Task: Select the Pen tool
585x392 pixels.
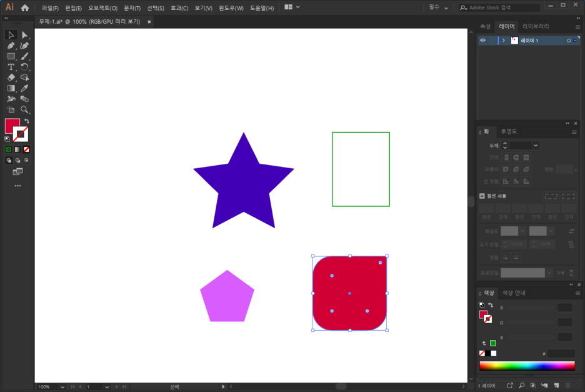Action: tap(11, 46)
